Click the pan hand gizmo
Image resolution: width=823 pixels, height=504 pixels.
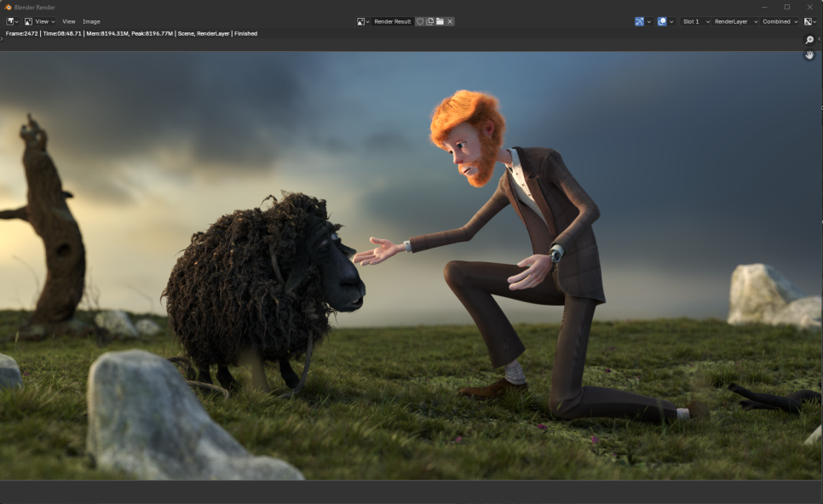809,54
